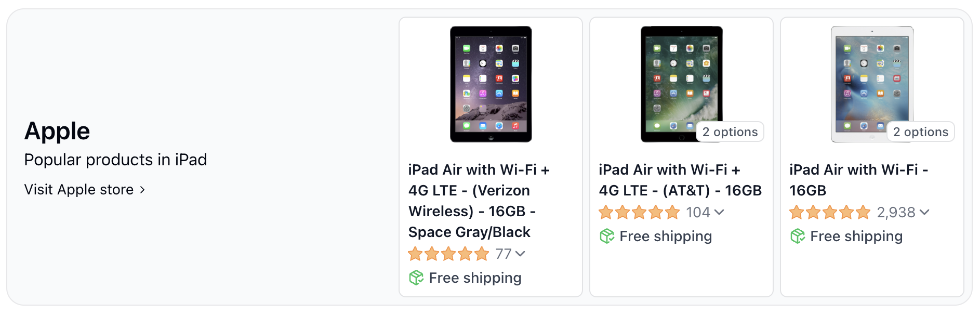Screen dimensions: 980x315
Task: Click the Apple brand heading
Action: click(57, 130)
